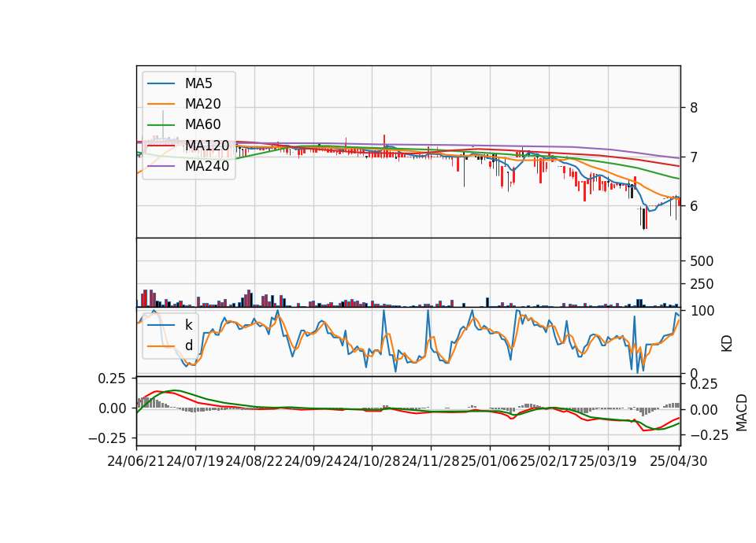756x543 pixels.
Task: Click the left MACD axis value 0.00
Action: pos(112,408)
